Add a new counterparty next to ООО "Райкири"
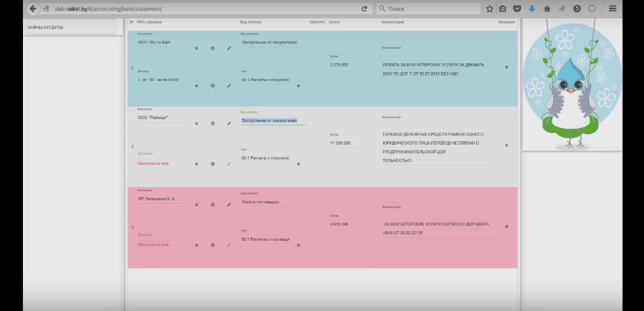This screenshot has height=311, width=644. point(213,123)
